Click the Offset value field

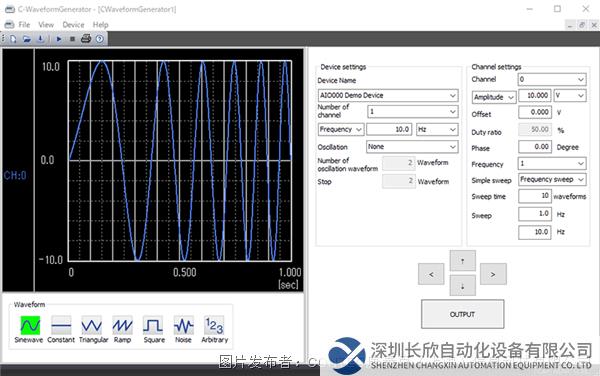click(x=535, y=112)
